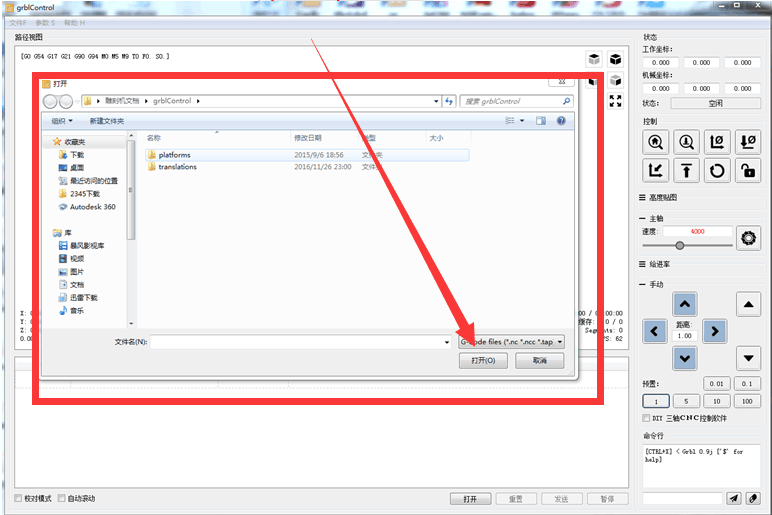Click the fit-to-view expand arrows icon

(616, 101)
